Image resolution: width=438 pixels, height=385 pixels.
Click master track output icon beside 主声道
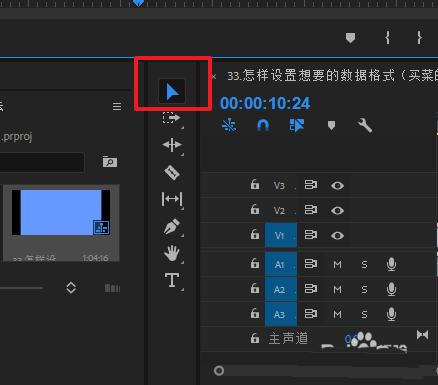point(422,335)
